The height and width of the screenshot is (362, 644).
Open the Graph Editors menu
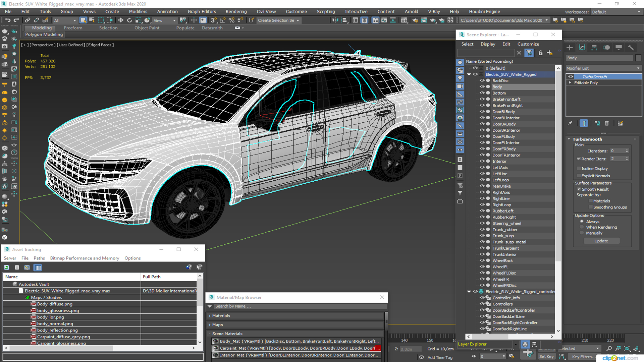[x=202, y=12]
